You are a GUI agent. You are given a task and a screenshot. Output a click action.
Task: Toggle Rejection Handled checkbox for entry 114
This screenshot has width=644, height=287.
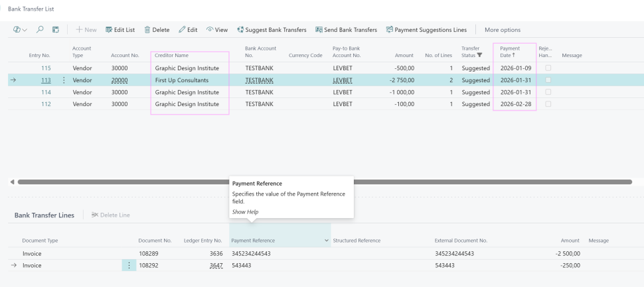point(548,92)
